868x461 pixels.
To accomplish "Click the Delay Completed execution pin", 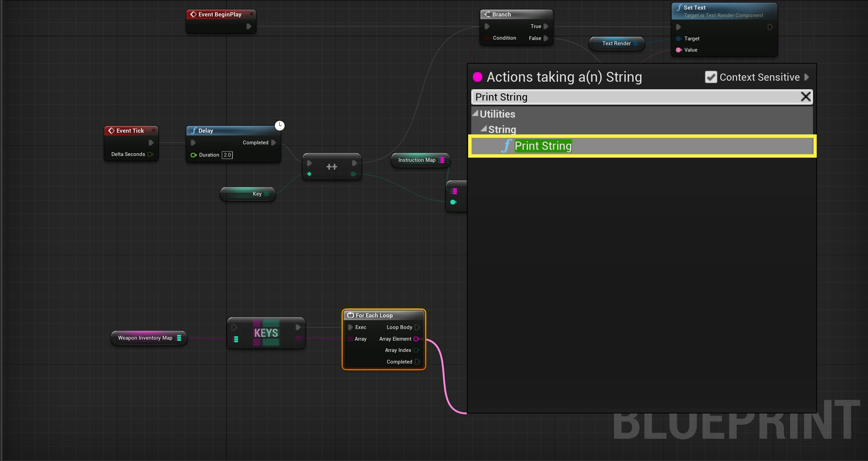I will pyautogui.click(x=273, y=143).
